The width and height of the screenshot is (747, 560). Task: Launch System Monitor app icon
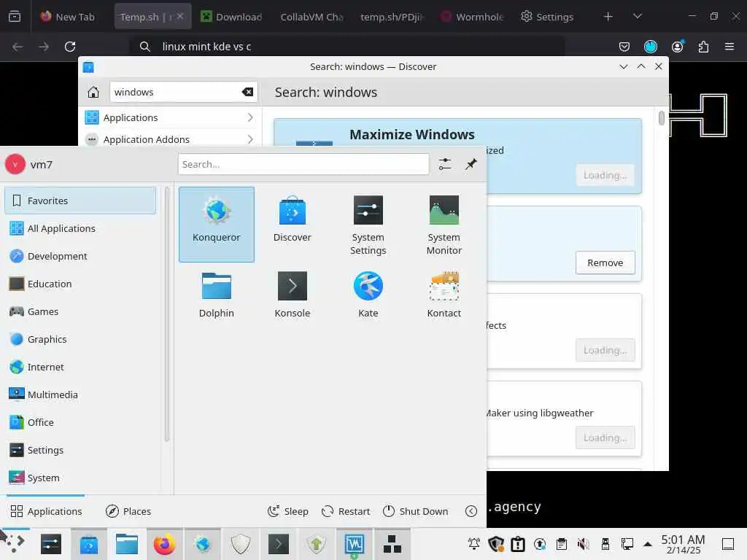444,224
